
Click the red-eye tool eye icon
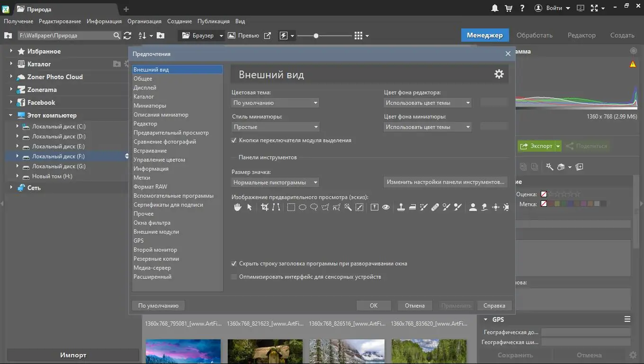[x=386, y=207]
